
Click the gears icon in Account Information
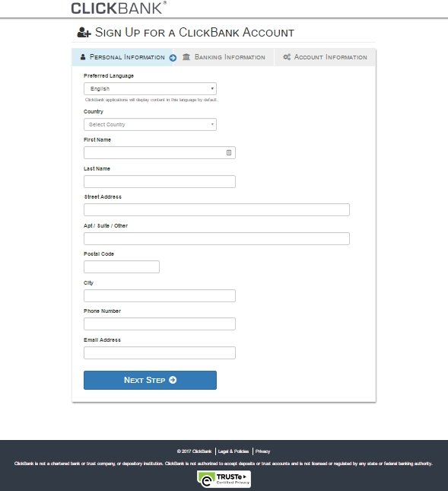pos(287,57)
